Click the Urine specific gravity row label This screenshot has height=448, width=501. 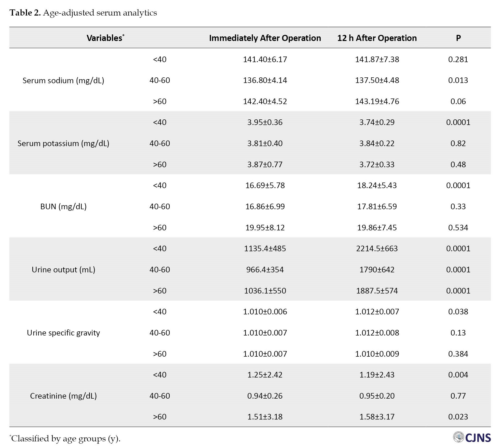pos(63,333)
